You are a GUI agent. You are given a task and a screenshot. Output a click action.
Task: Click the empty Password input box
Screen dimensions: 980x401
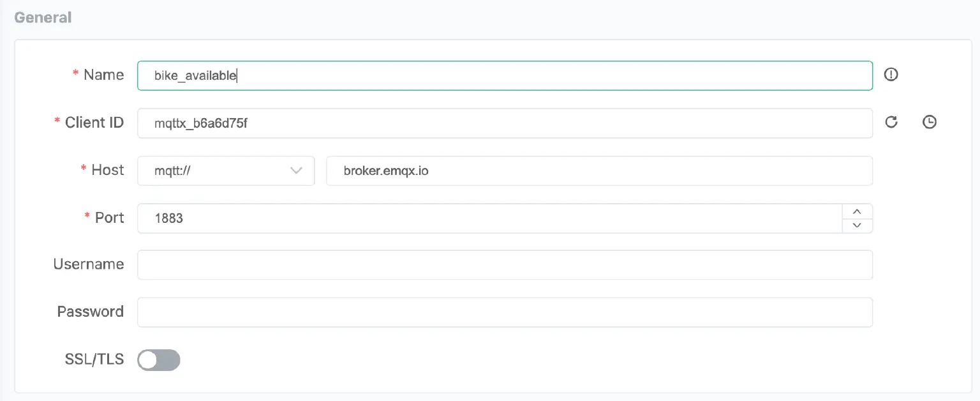(504, 312)
